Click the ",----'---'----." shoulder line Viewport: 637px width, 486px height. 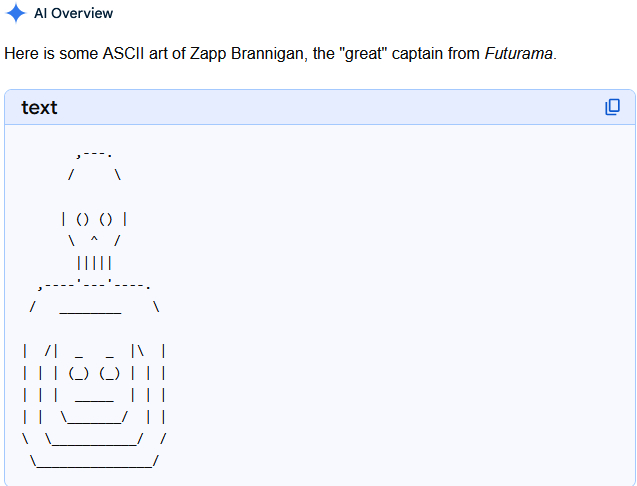(x=94, y=285)
